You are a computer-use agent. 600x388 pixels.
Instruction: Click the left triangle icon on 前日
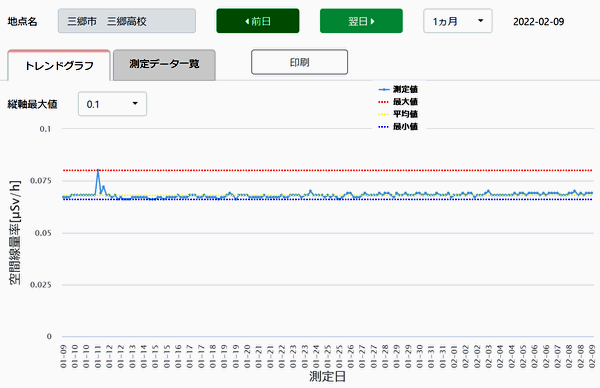(247, 21)
